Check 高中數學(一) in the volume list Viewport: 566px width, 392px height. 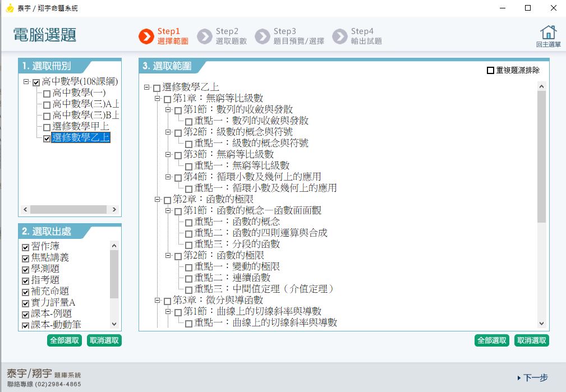coord(47,94)
